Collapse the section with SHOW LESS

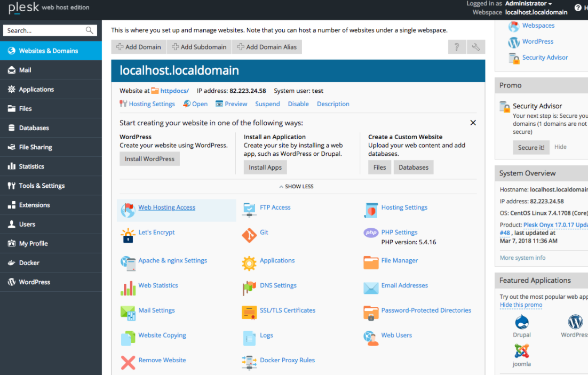[x=296, y=187]
